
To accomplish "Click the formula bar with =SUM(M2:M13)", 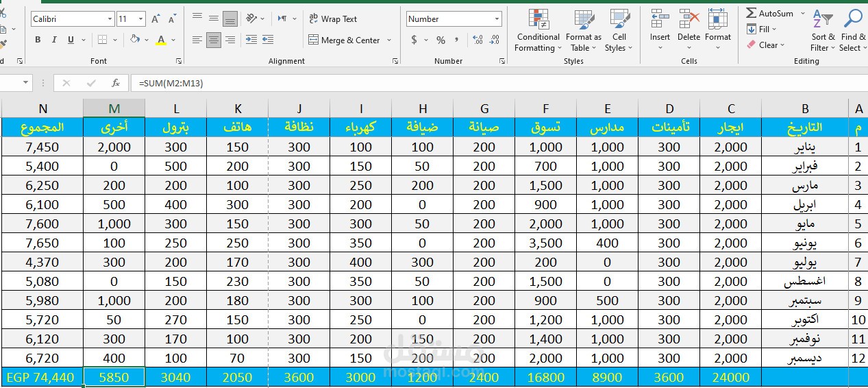I will pos(500,83).
